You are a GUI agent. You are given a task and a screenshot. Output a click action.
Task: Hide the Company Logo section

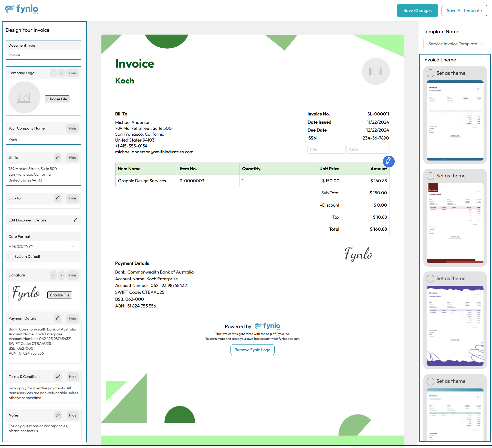(x=72, y=73)
